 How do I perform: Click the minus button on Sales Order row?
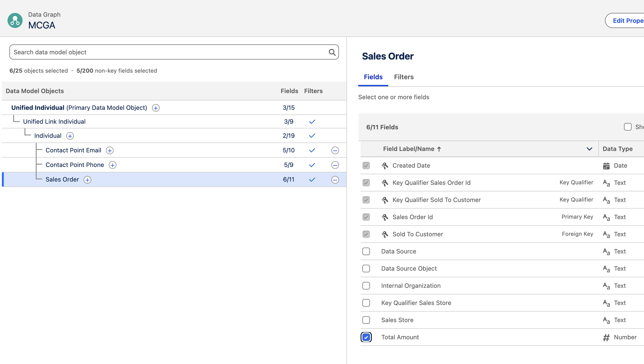click(335, 179)
